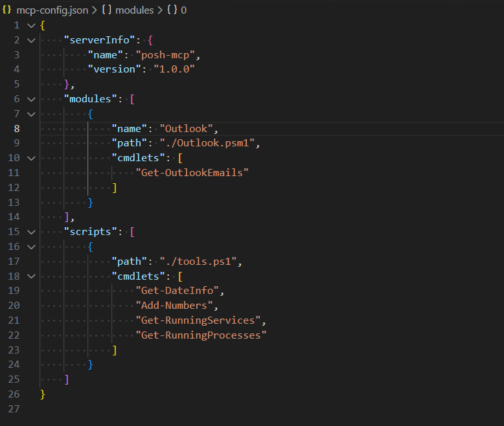
Task: Collapse the tools cmdlets array at line 18
Action: 31,276
